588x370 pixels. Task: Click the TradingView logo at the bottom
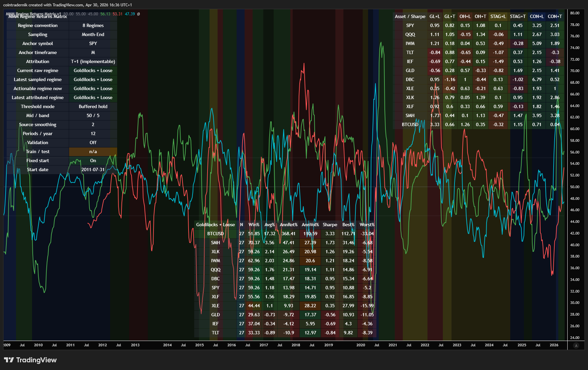(30, 360)
